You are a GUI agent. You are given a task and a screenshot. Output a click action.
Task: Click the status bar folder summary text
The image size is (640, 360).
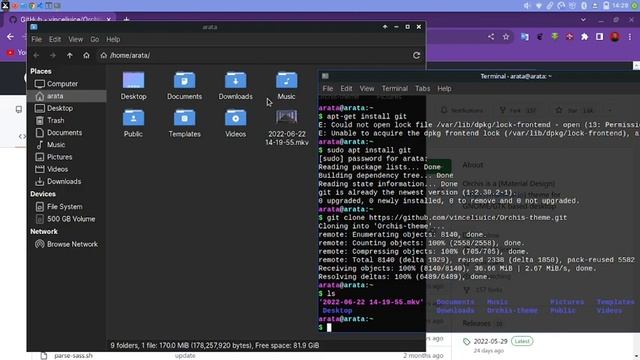215,345
